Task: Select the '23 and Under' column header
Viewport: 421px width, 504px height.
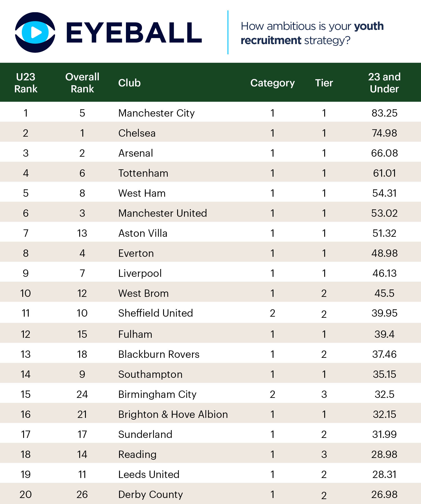Action: pos(384,83)
